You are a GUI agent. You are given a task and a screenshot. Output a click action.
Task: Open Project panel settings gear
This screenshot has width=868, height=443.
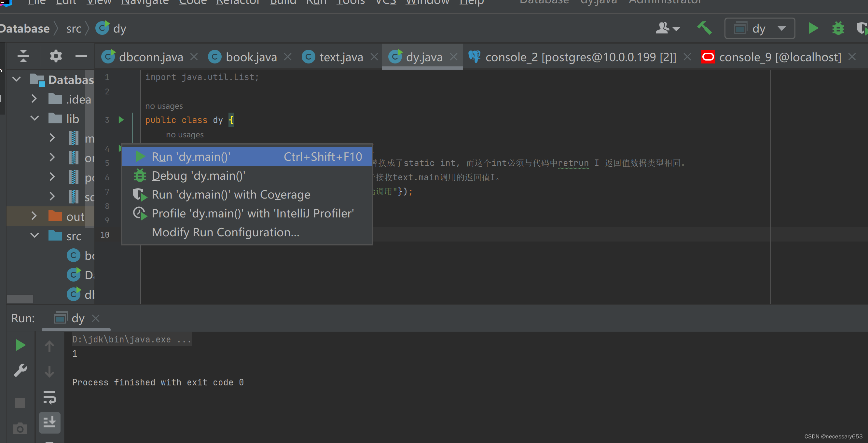click(56, 56)
